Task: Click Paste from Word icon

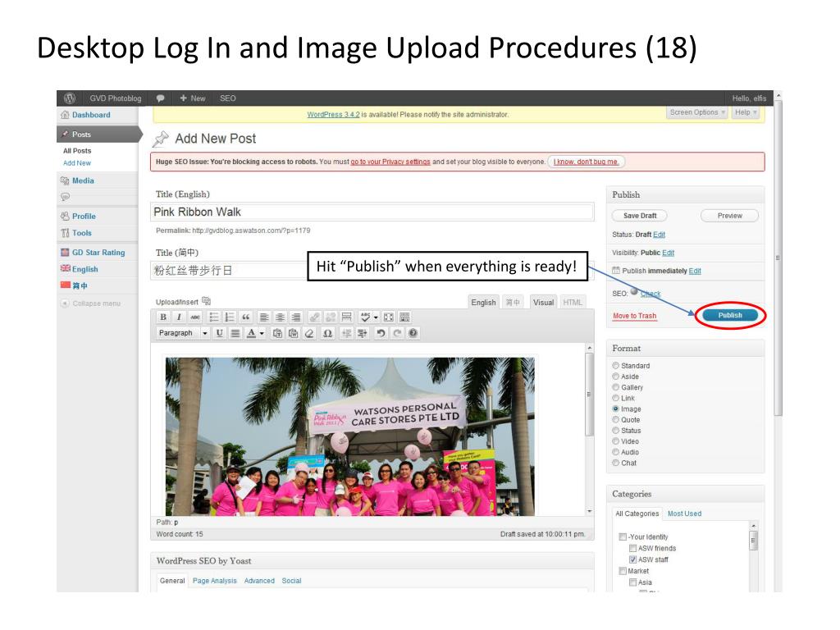Action: click(x=293, y=333)
